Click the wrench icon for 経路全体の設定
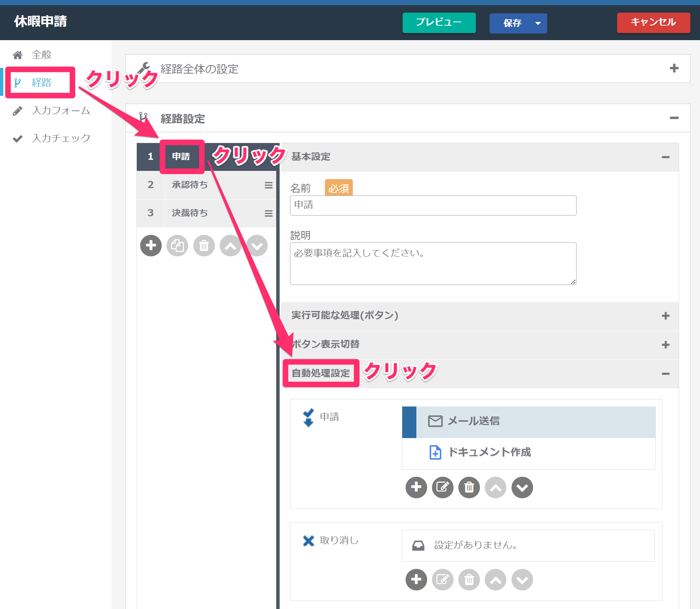 click(144, 68)
